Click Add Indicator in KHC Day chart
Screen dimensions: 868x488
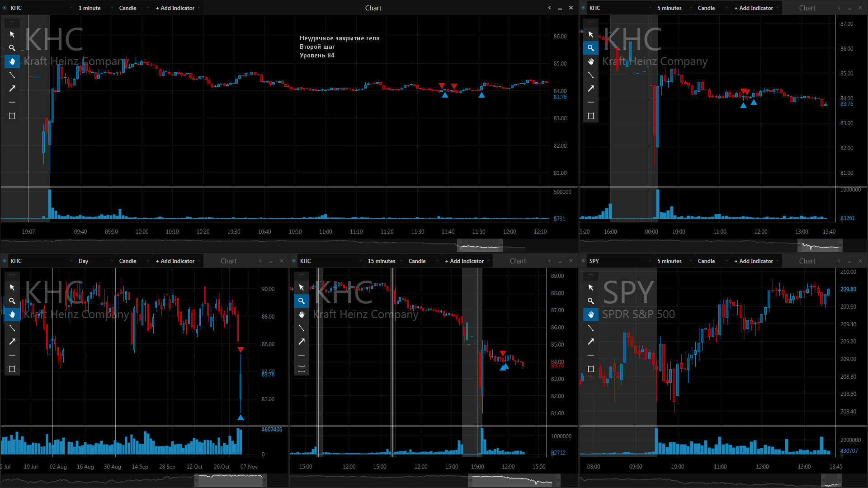(x=177, y=261)
